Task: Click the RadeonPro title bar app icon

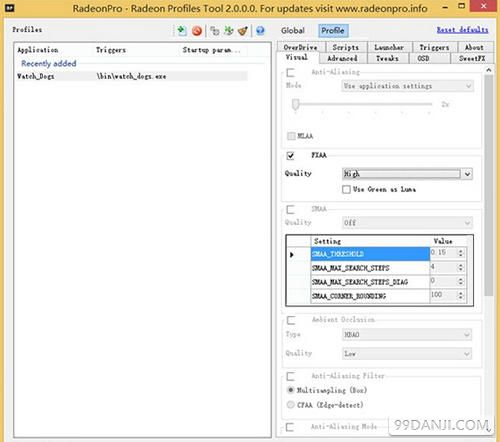Action: (10, 7)
